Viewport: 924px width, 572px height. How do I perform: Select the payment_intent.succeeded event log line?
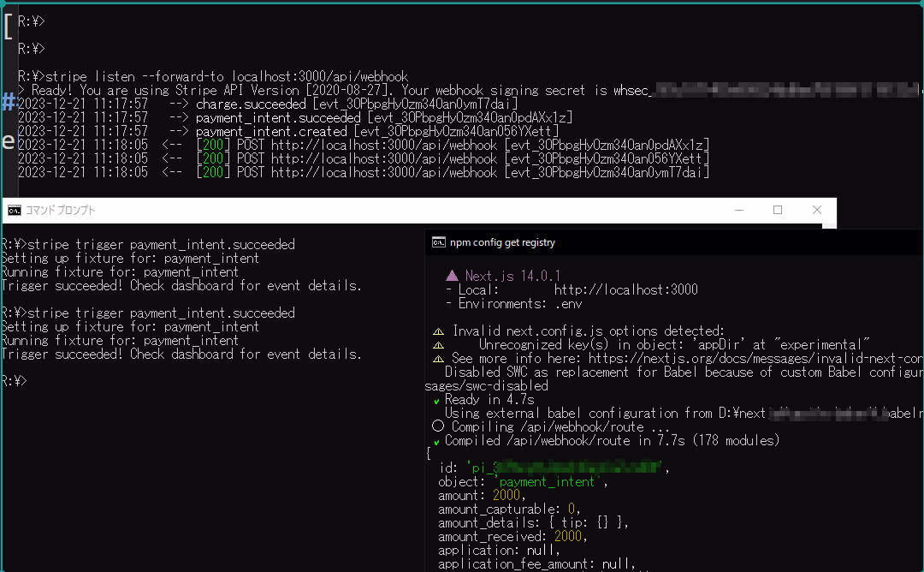[x=295, y=118]
